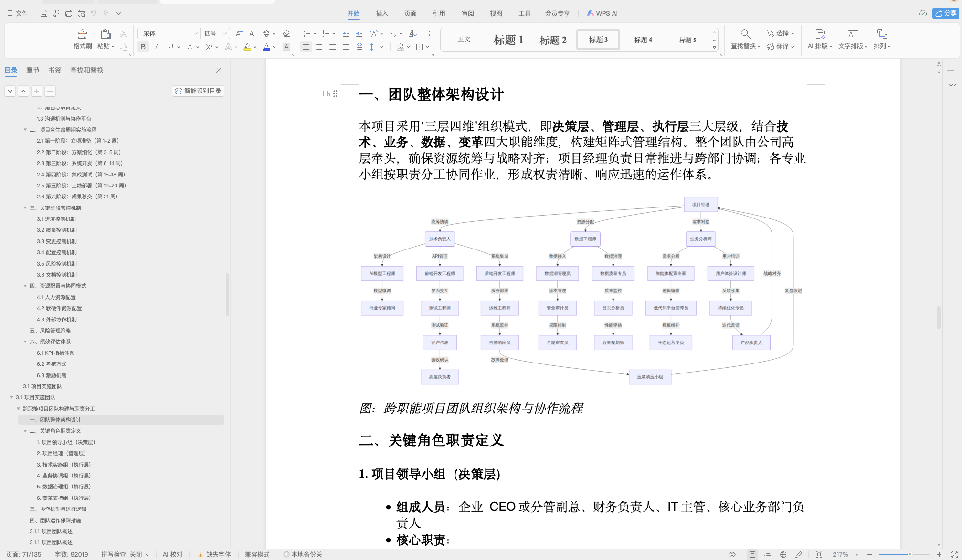This screenshot has width=962, height=560.
Task: Click the 智能识别目录 button
Action: (198, 91)
